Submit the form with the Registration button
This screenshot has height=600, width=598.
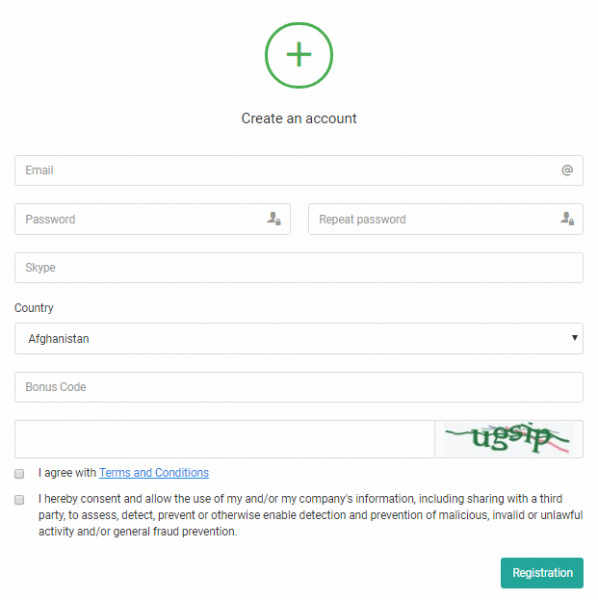point(542,573)
